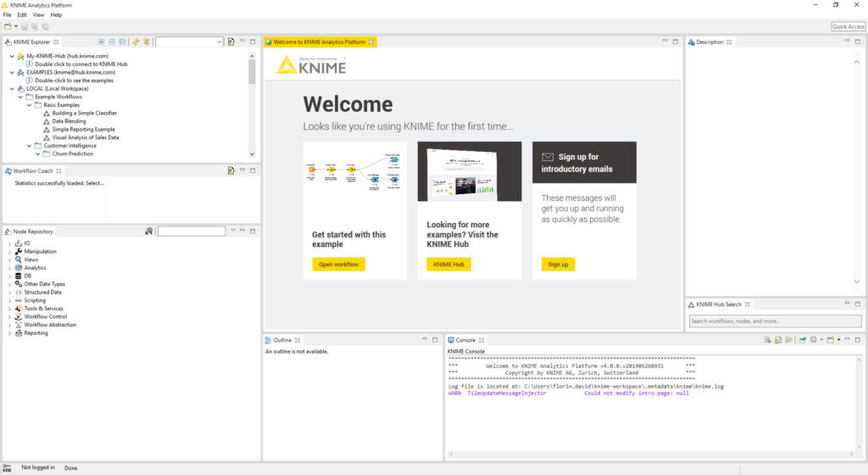Click the Workflow Coach configure icon

click(x=231, y=170)
